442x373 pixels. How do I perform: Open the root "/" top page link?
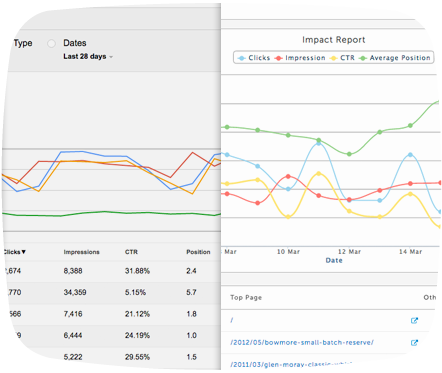(232, 320)
